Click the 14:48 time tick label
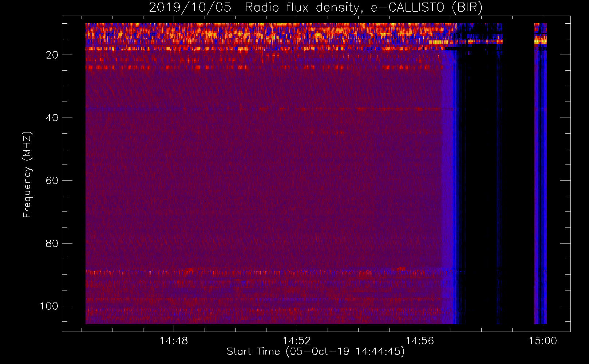The height and width of the screenshot is (364, 589). 174,341
